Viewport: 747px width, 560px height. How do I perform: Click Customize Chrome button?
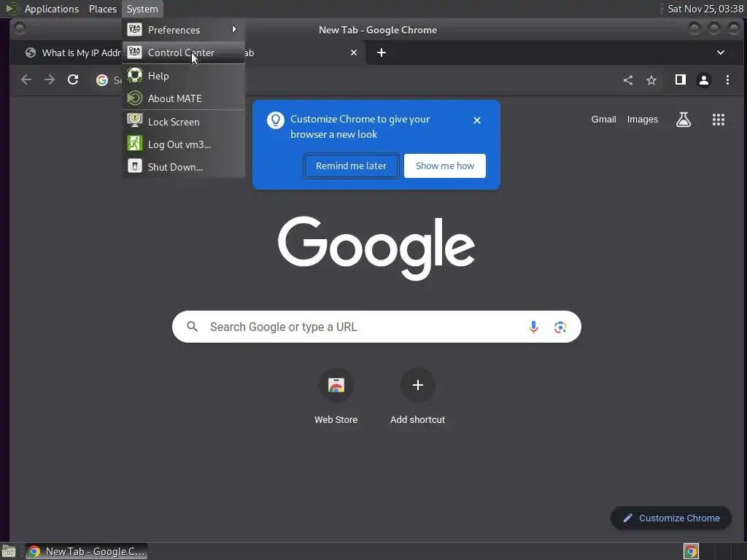[671, 518]
